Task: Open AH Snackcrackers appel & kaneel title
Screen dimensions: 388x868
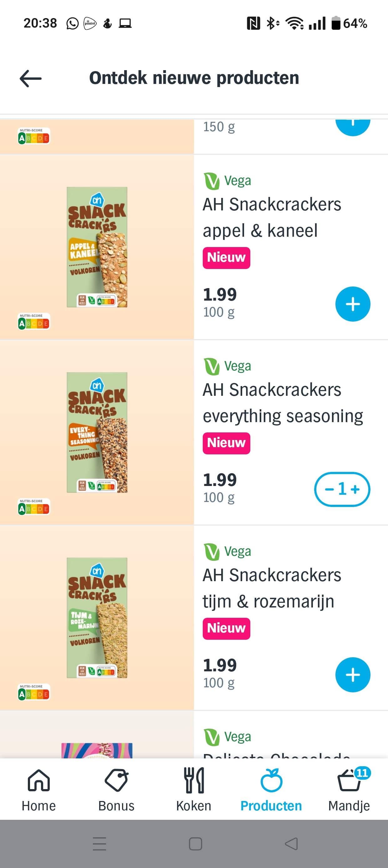Action: 272,217
